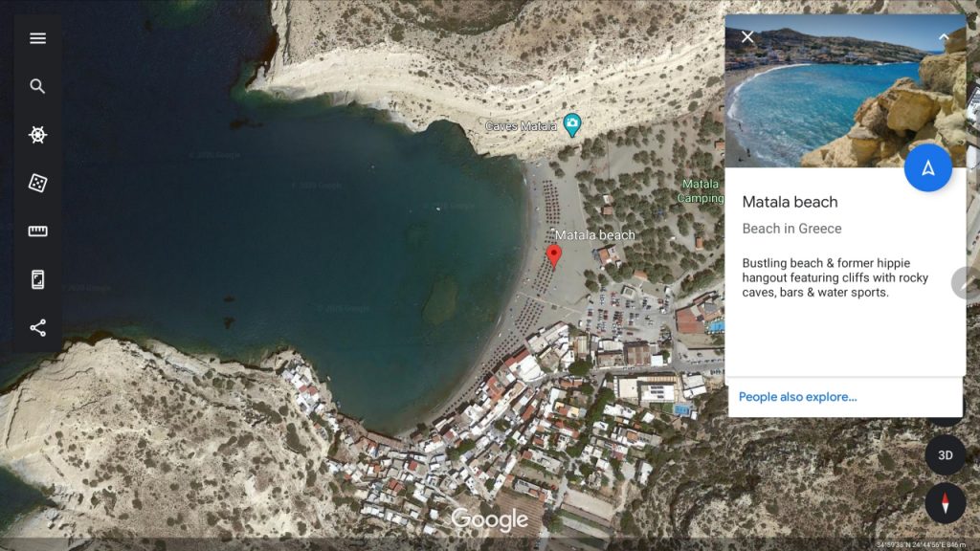The width and height of the screenshot is (980, 551).
Task: Click the blue fly-to navigation button
Action: (x=928, y=167)
